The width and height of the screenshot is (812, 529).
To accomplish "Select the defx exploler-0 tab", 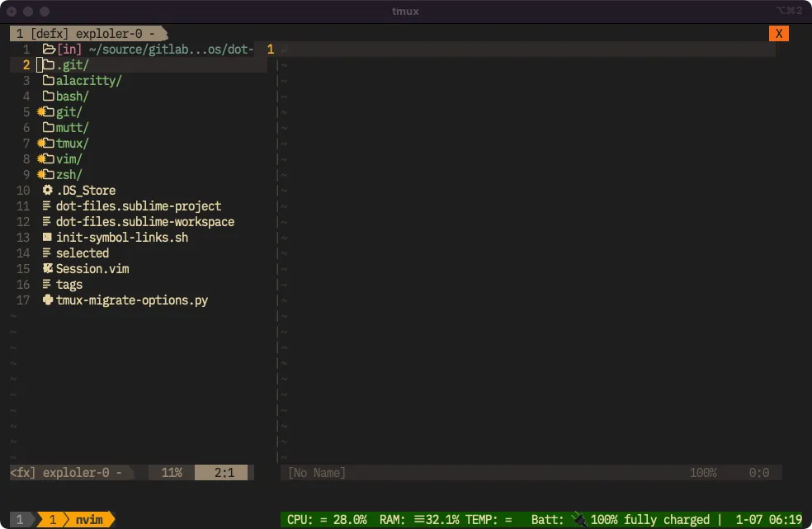I will point(87,34).
